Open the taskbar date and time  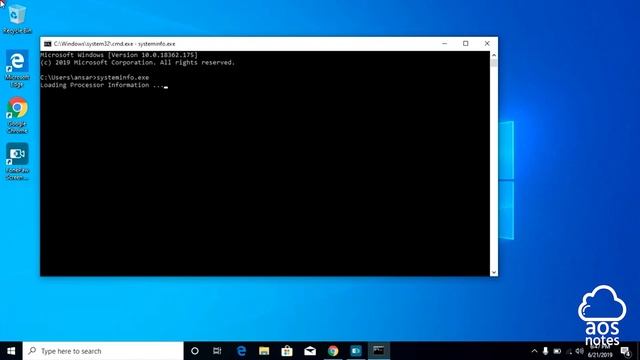click(600, 351)
